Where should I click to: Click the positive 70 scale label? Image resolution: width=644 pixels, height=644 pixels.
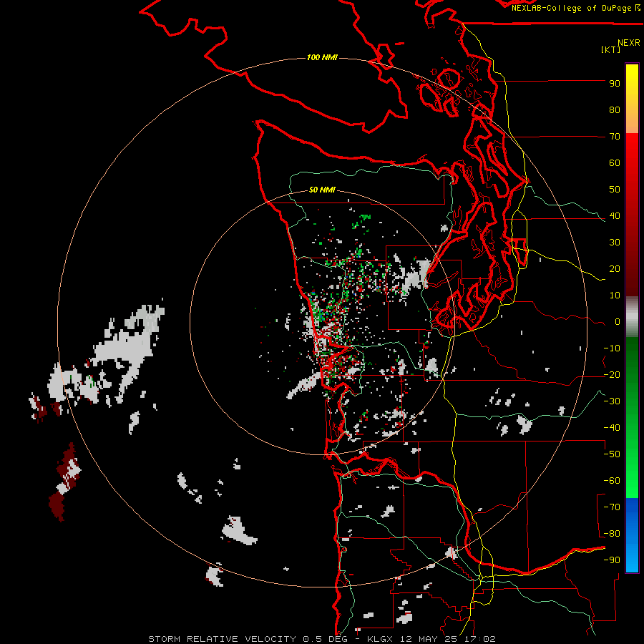coord(615,137)
